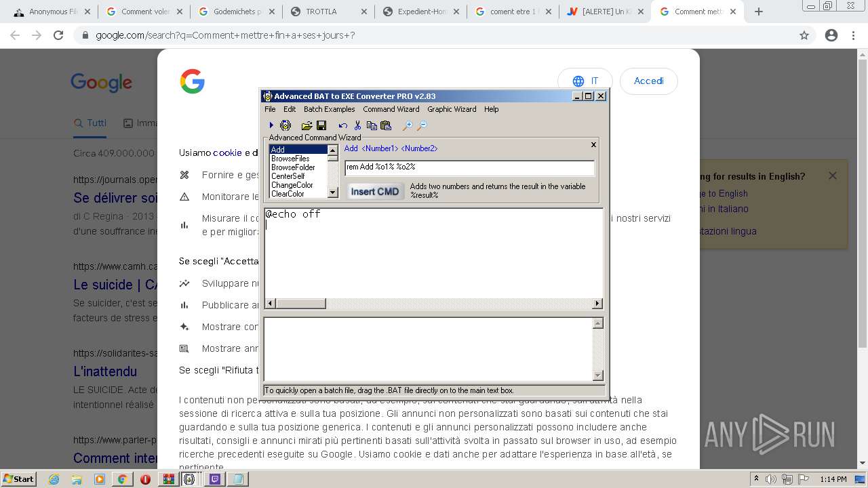Click the Opera icon in taskbar

145,479
